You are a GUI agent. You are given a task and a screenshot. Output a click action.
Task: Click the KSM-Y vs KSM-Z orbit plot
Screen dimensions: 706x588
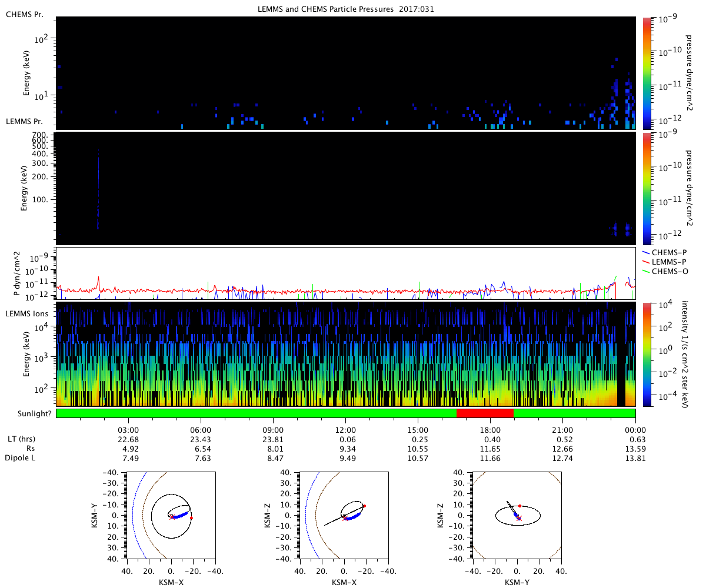[x=517, y=514]
